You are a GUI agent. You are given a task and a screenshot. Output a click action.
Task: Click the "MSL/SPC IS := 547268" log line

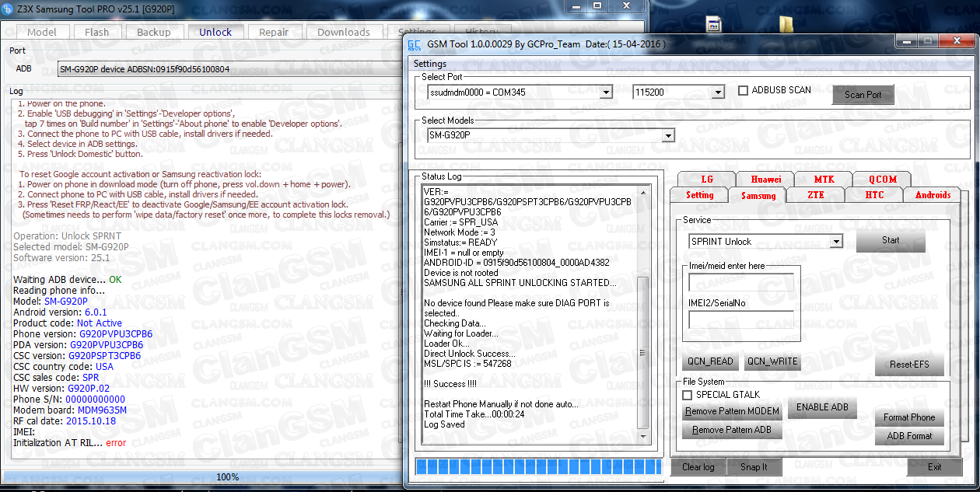(467, 364)
